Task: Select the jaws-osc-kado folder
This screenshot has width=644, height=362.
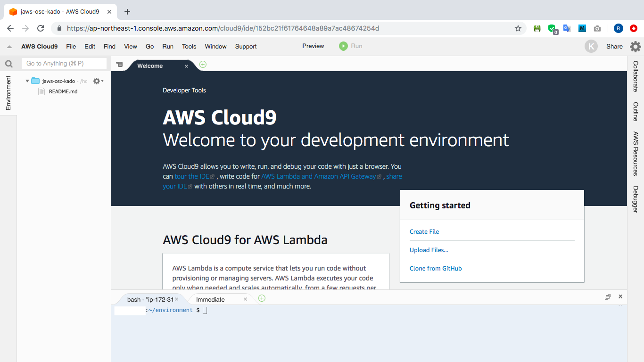Action: 58,81
